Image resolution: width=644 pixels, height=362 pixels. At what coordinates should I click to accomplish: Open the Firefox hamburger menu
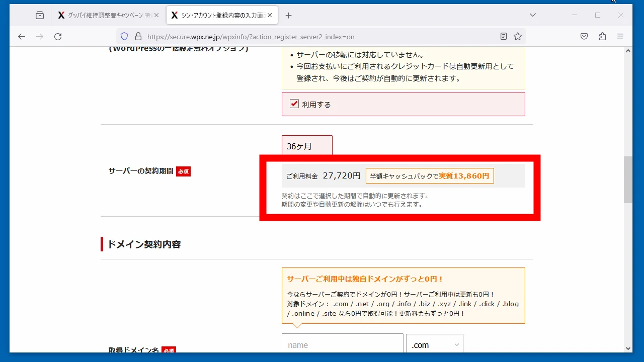click(620, 36)
